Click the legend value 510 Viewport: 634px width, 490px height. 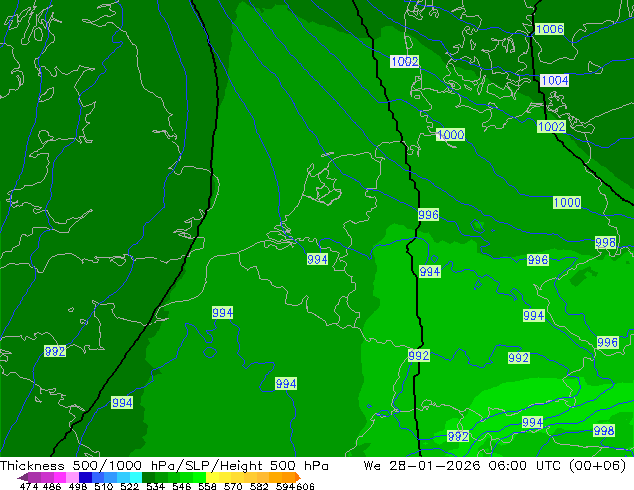(104, 486)
